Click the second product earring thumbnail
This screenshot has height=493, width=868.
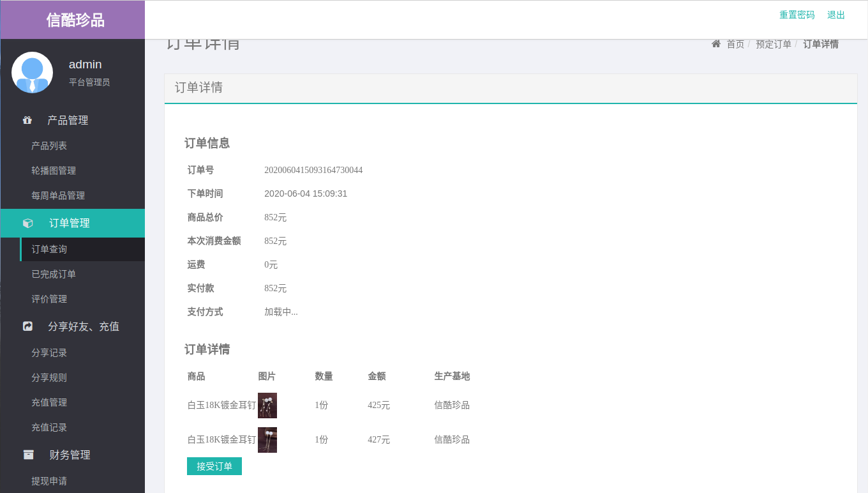[267, 440]
